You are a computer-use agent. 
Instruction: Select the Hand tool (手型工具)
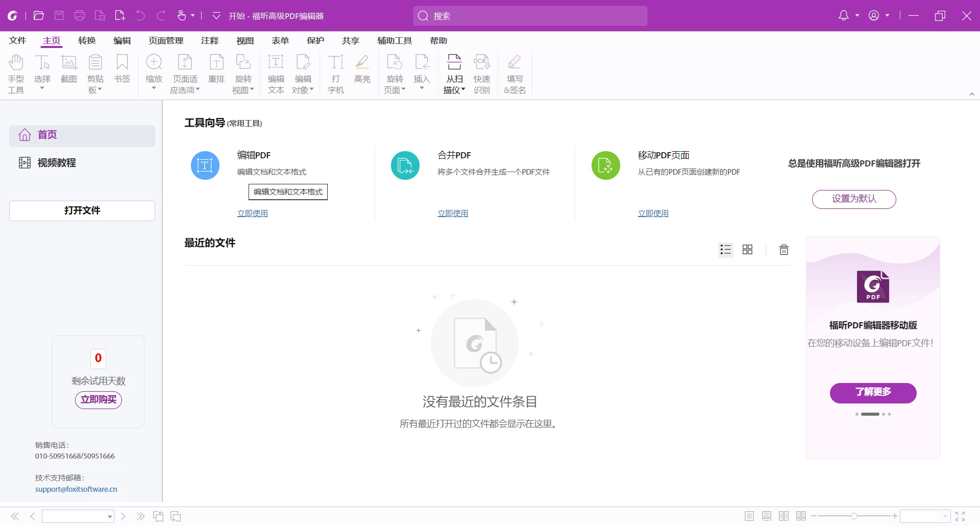(16, 74)
